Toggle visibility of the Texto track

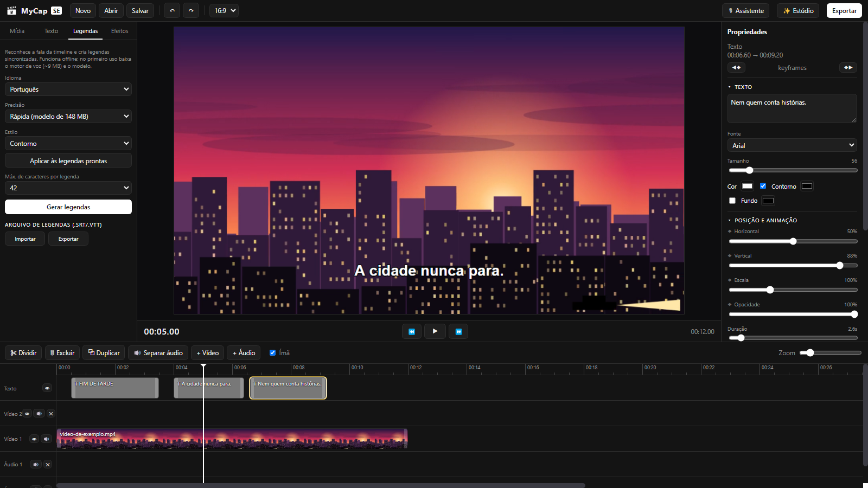pos(47,388)
